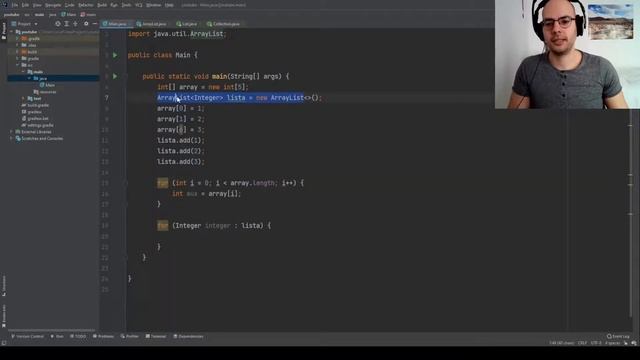Open Dependencies tool window
Screen dimensions: 640x360
pyautogui.click(x=188, y=337)
